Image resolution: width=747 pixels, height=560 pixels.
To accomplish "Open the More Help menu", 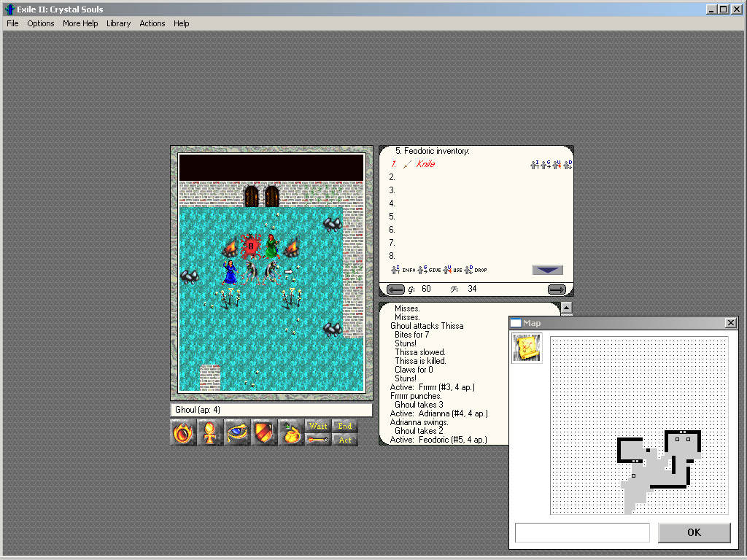I will point(80,23).
